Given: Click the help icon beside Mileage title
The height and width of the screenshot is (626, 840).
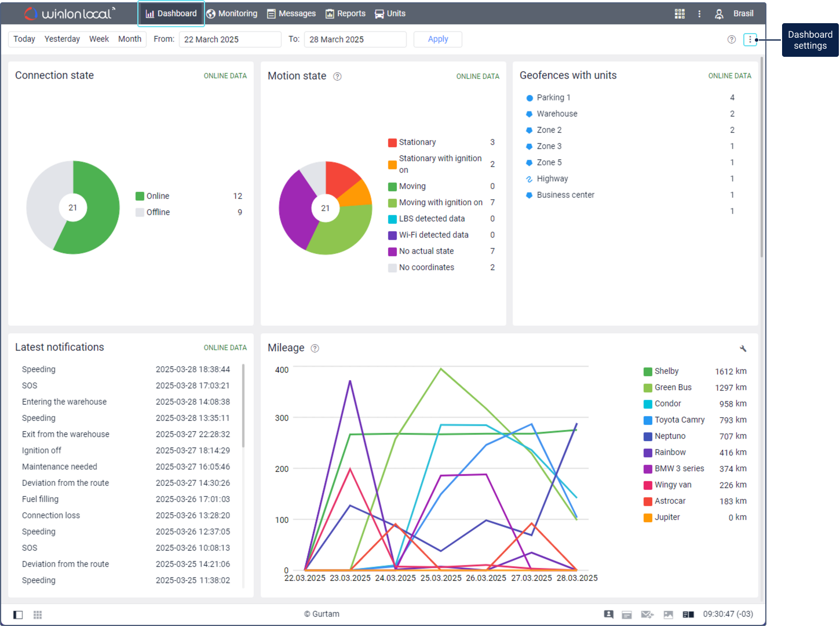Looking at the screenshot, I should coord(315,348).
